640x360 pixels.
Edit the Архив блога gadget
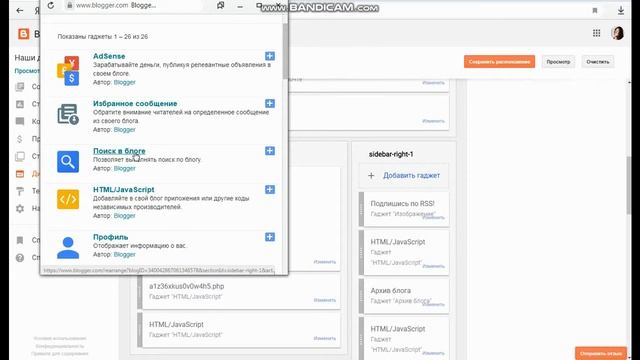433,304
